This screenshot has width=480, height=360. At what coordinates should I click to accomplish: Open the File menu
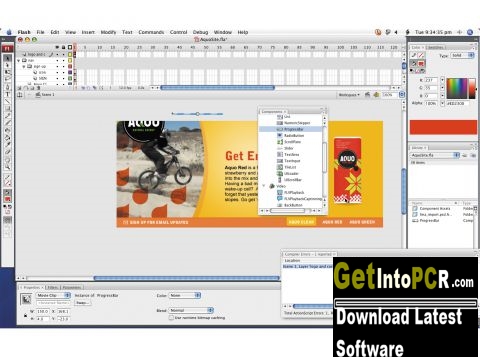point(40,32)
